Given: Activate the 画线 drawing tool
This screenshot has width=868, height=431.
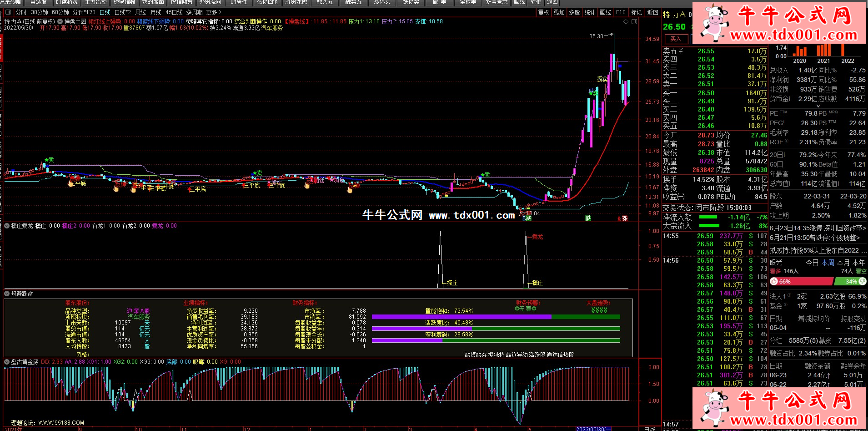Looking at the screenshot, I should (606, 12).
